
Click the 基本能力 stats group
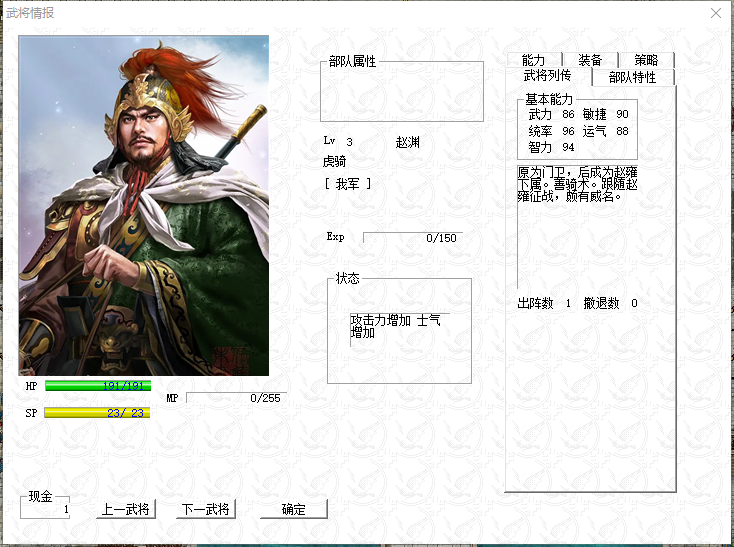tap(577, 129)
